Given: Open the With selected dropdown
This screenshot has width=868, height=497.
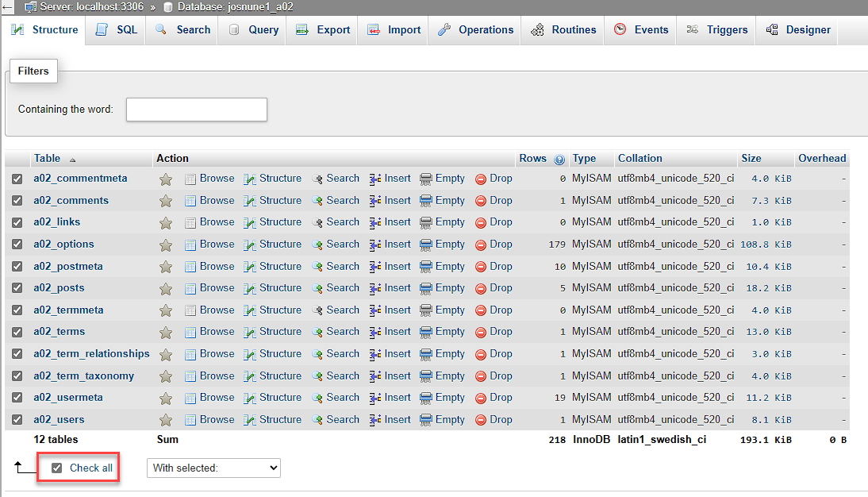Looking at the screenshot, I should tap(213, 468).
